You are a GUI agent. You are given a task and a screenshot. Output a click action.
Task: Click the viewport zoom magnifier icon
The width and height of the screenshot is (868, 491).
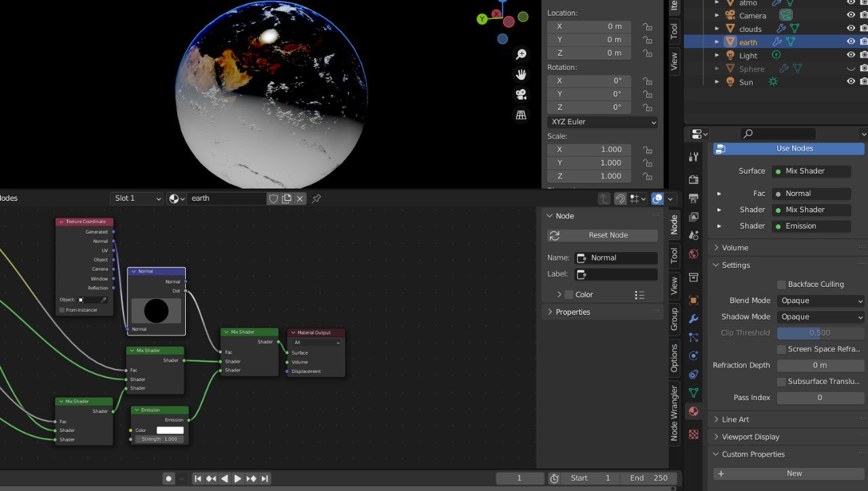[521, 54]
